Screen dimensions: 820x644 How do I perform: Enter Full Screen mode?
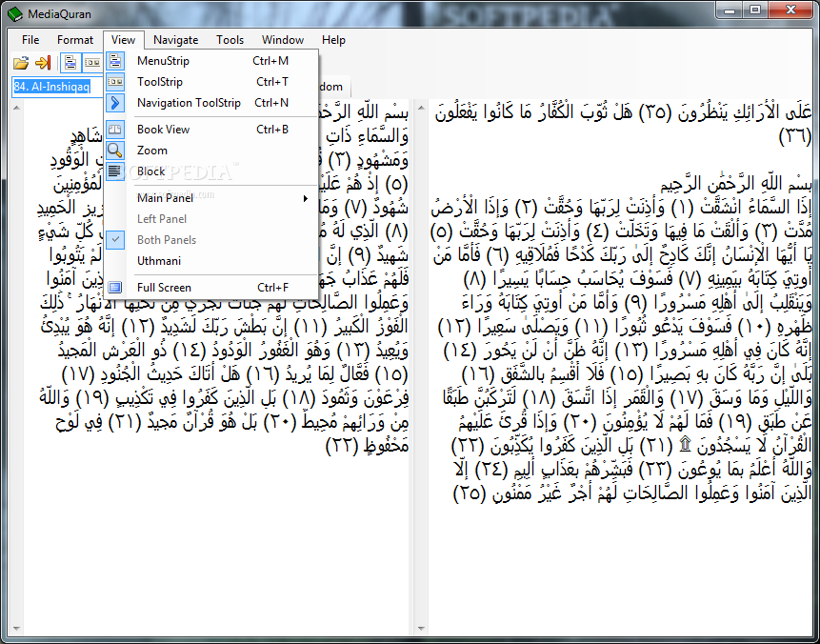(x=212, y=287)
